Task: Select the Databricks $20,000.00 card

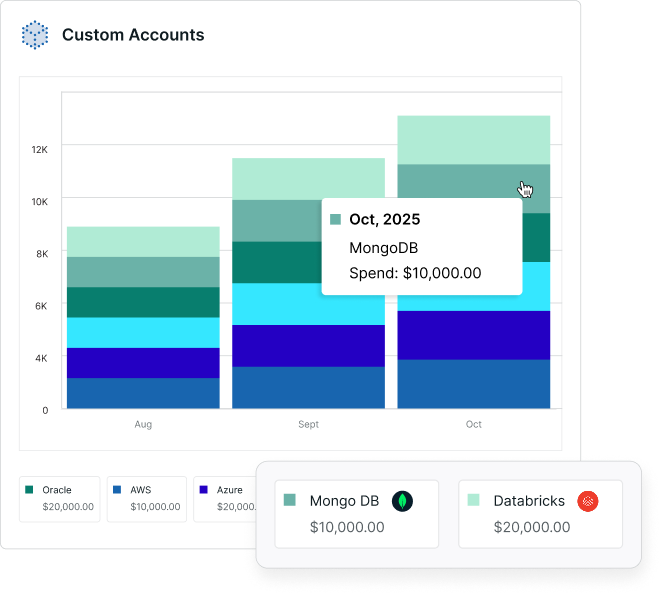Action: tap(540, 514)
